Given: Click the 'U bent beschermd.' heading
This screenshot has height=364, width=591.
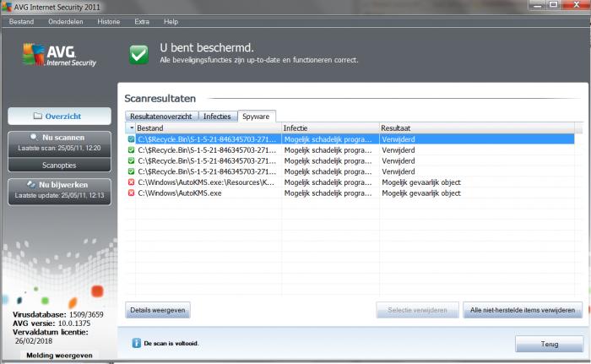Looking at the screenshot, I should click(x=207, y=48).
